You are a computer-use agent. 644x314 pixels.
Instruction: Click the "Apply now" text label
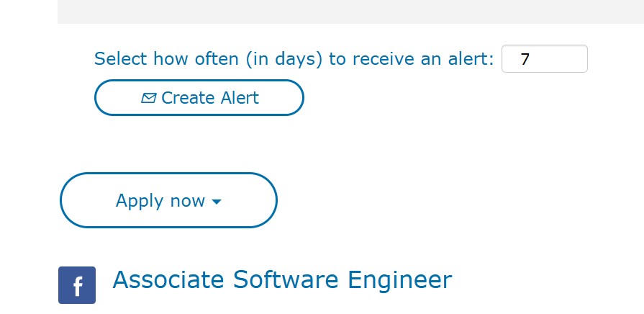(160, 201)
